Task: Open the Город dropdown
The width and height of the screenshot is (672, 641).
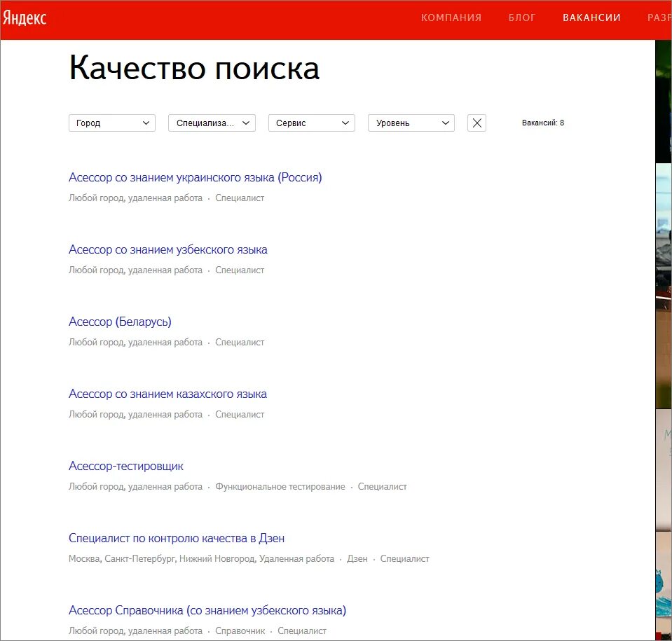Action: (112, 123)
